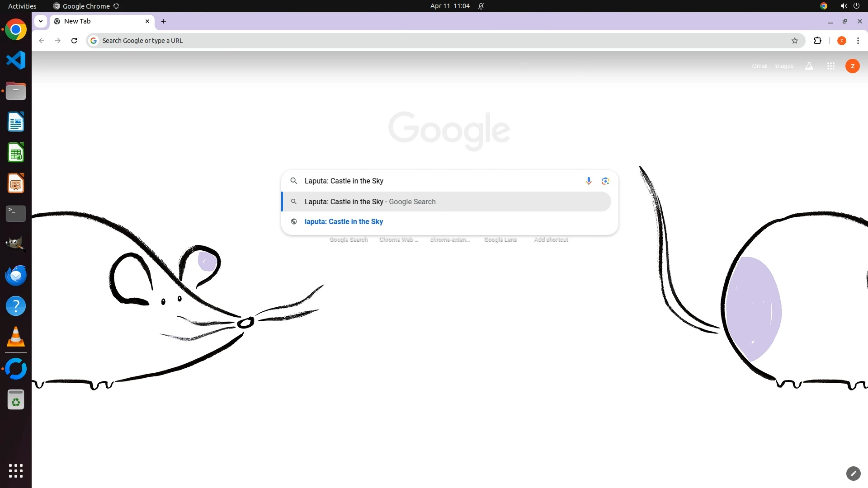This screenshot has height=488, width=868.
Task: Open Google Lens image search icon
Action: [x=605, y=181]
